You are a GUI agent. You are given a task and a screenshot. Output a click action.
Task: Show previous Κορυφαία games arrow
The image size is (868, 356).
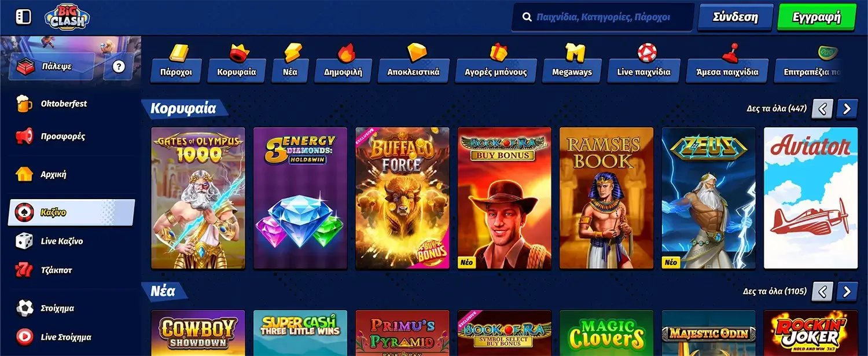(822, 108)
